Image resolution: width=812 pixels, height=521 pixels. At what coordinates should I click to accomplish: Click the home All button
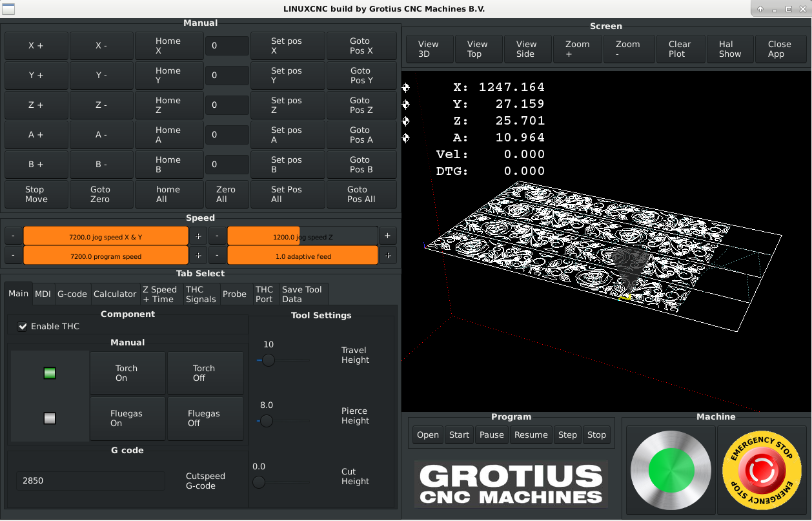point(168,194)
